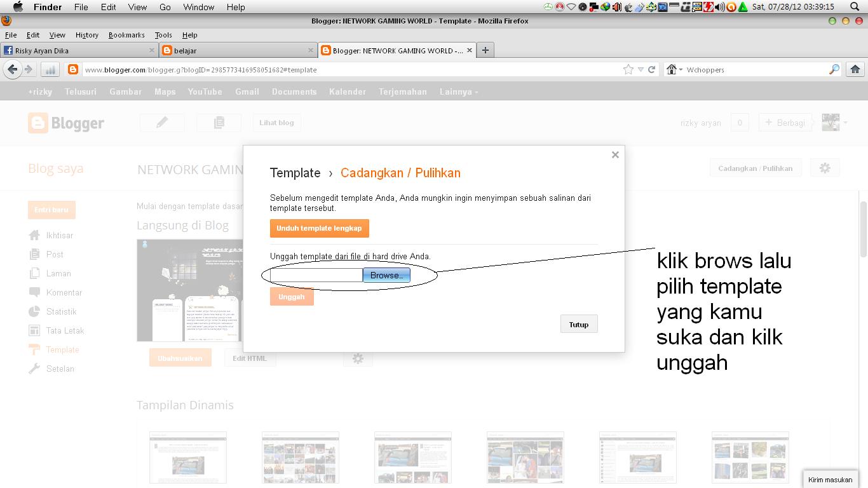Click the Berbagi button
This screenshot has height=488, width=868.
pyautogui.click(x=786, y=123)
